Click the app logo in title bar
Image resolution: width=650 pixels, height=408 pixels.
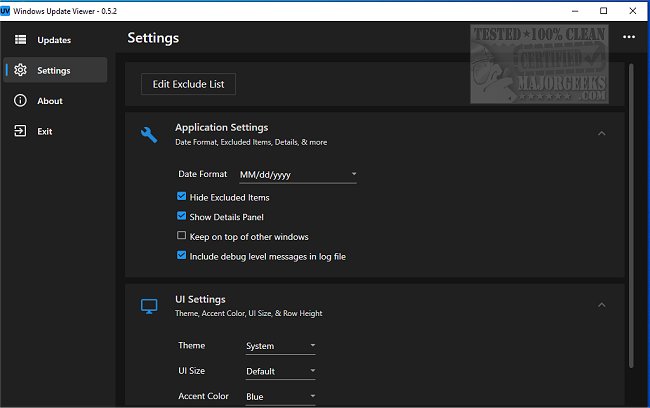tap(7, 10)
